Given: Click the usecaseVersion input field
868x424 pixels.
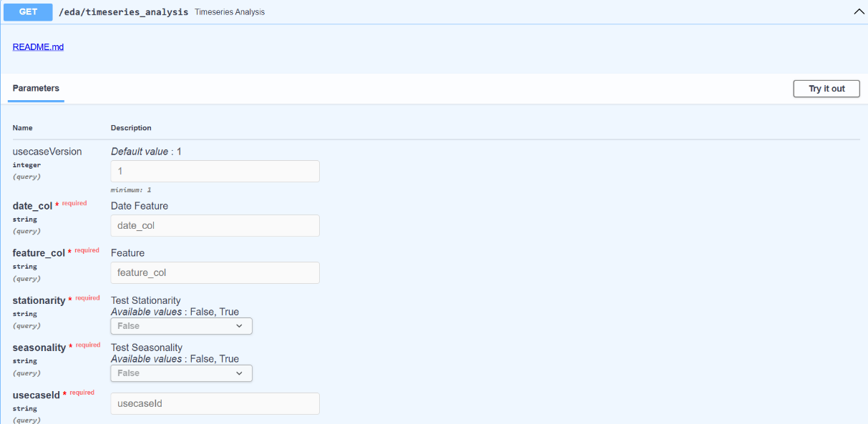Looking at the screenshot, I should click(x=215, y=171).
